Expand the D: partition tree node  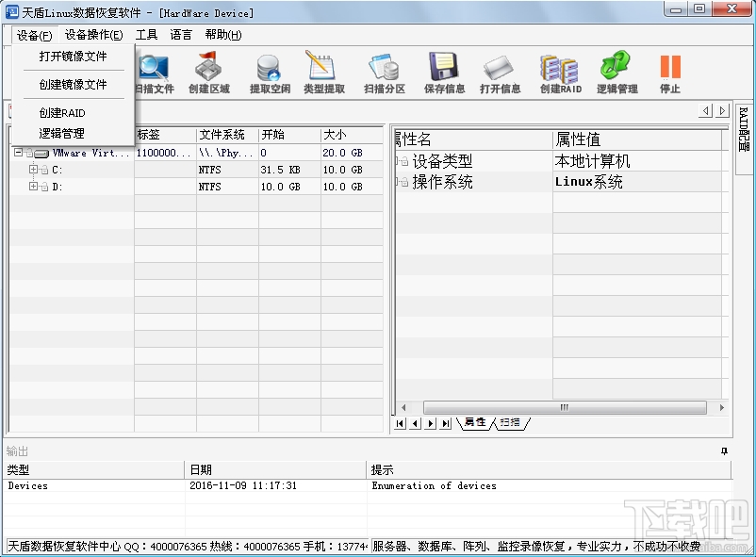[33, 187]
